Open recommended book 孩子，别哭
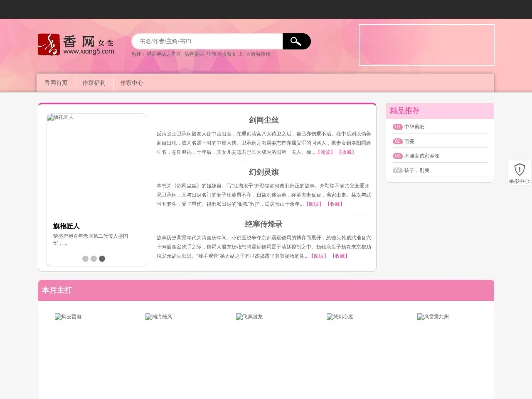Screen dimensions: 532x399 tap(416, 170)
